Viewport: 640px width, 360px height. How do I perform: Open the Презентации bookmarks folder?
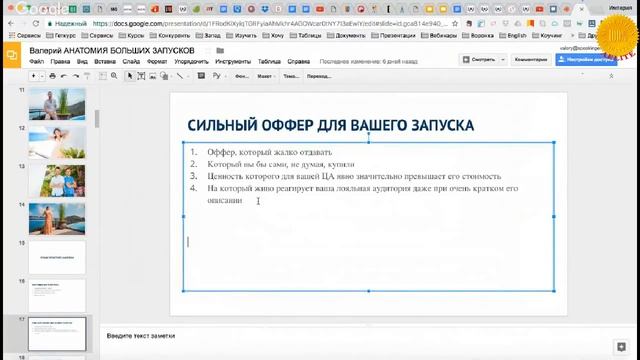(393, 36)
